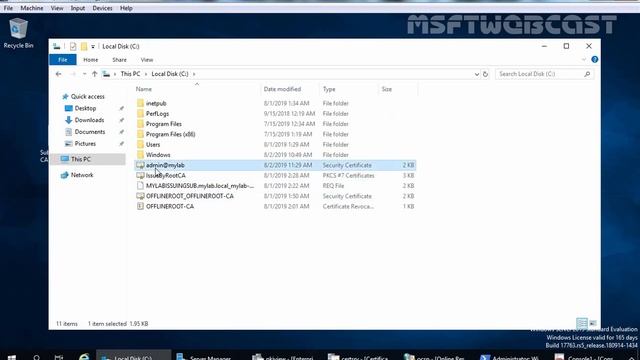Image resolution: width=640 pixels, height=360 pixels.
Task: Select the PerfLogs folder icon
Action: (x=140, y=113)
